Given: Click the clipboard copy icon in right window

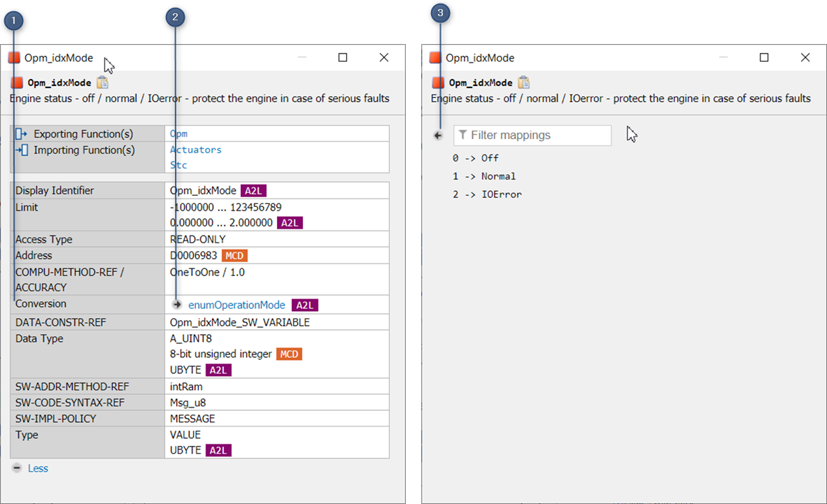Looking at the screenshot, I should 523,82.
